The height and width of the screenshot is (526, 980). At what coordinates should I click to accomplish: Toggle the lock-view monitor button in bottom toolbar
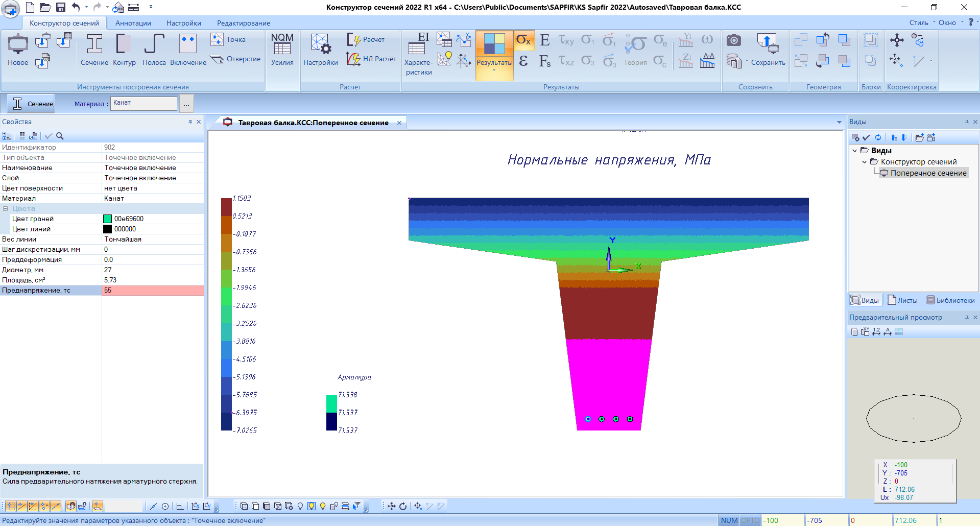[71, 506]
